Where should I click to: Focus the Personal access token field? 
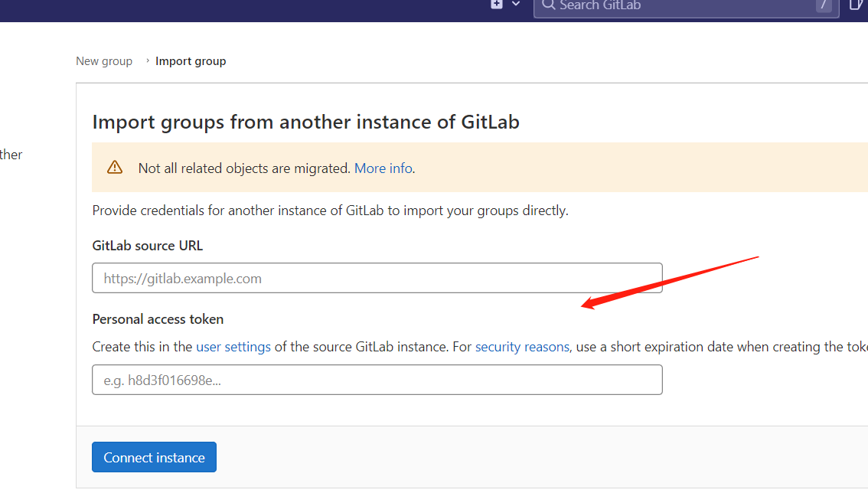coord(377,380)
